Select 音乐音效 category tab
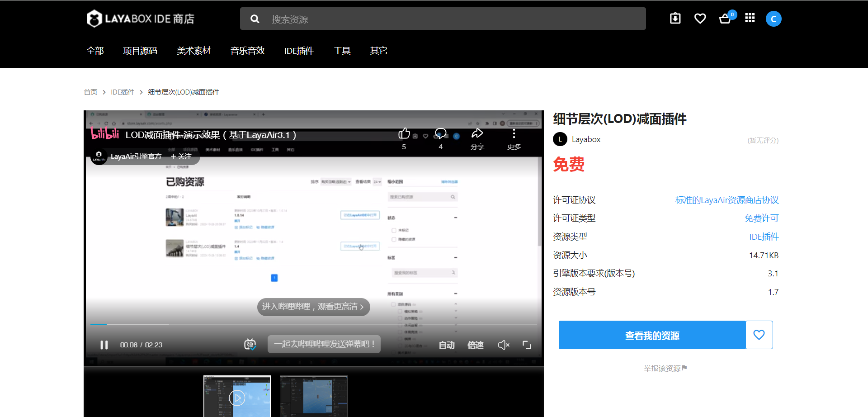Viewport: 868px width, 417px height. click(x=248, y=51)
